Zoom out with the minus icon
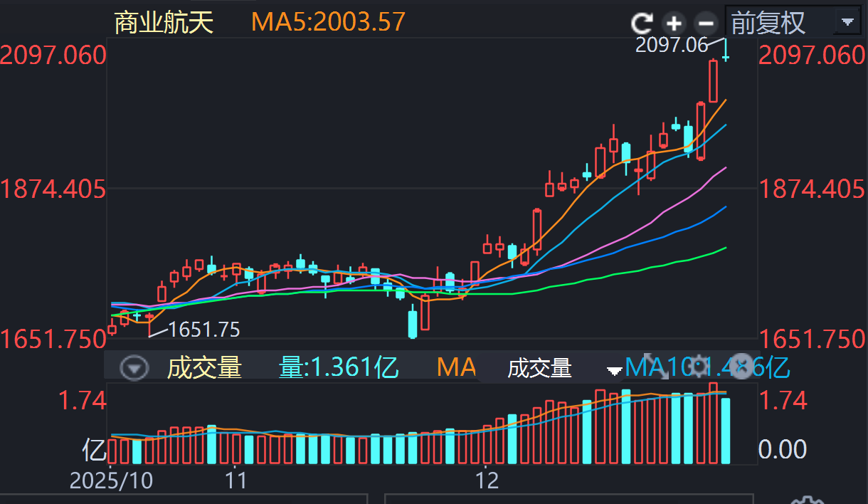 click(704, 23)
